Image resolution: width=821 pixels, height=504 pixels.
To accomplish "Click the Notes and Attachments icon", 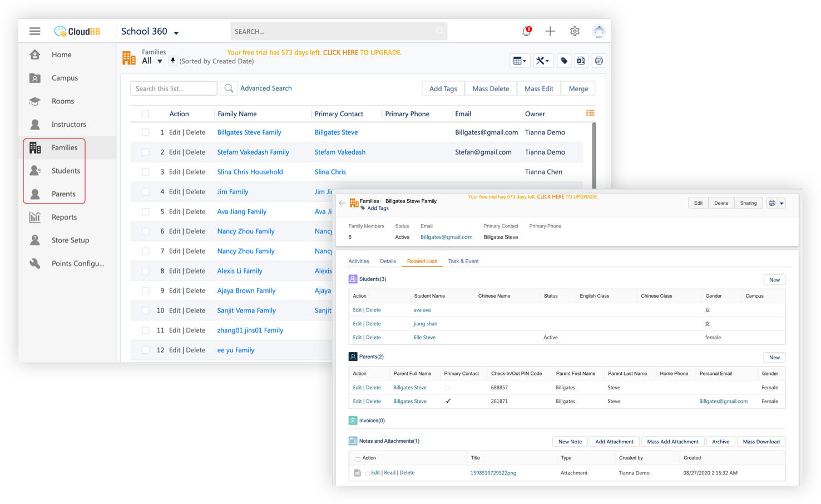I will pos(353,441).
